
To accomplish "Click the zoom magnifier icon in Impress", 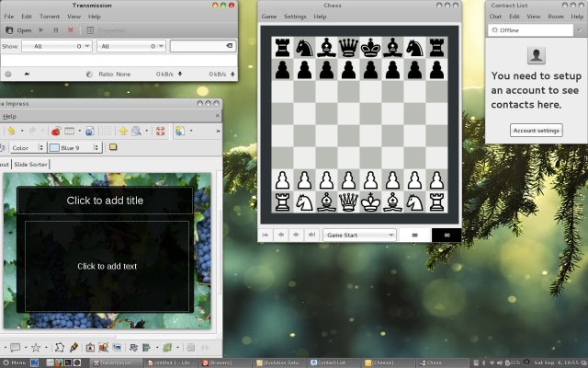I will 135,131.
